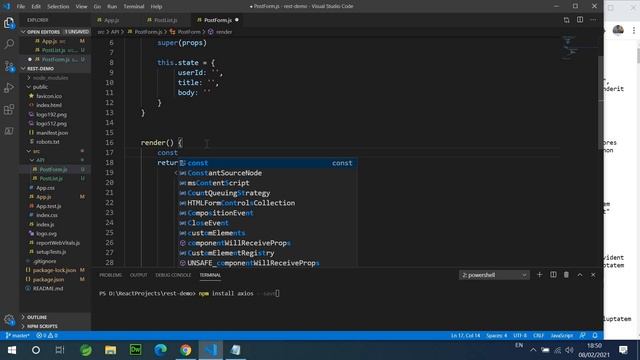
Task: Open the Edit menu
Action: tap(36, 7)
